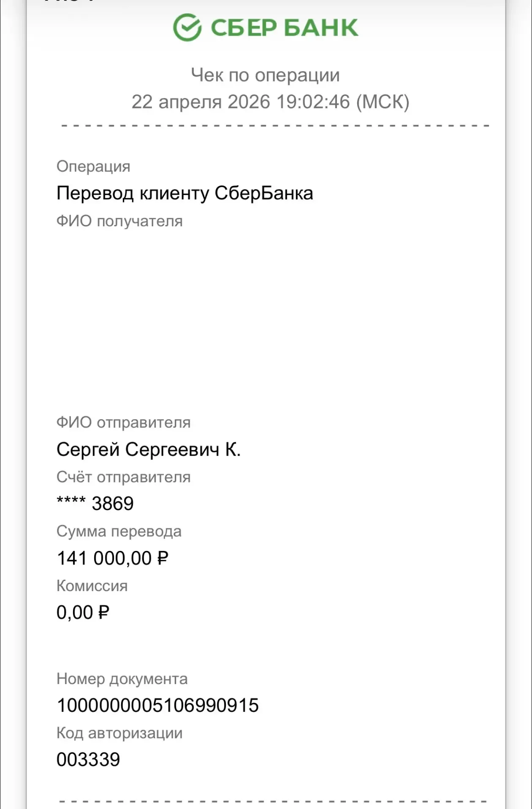Select Перевод клиенту СберБанка text
This screenshot has width=532, height=809.
[x=185, y=193]
